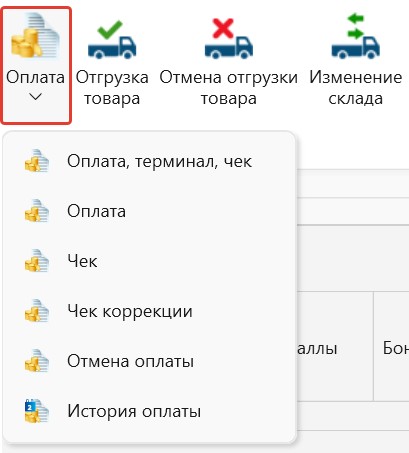Choose menu item Оплата, терминал, чек
Viewport: 409px width, 453px height.
149,161
